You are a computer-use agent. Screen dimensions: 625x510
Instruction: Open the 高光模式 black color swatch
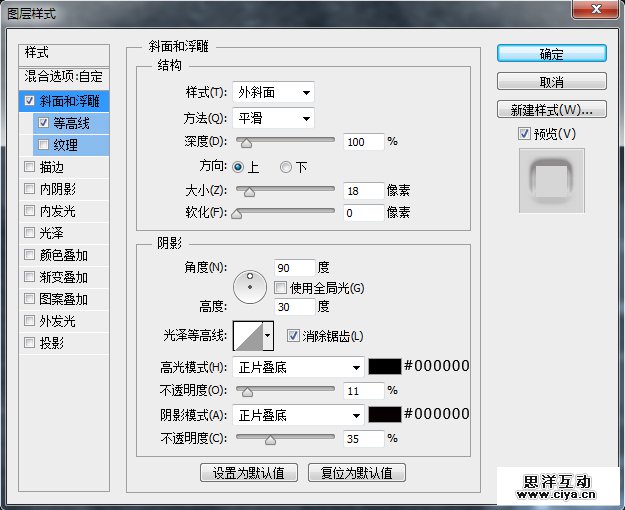click(385, 366)
